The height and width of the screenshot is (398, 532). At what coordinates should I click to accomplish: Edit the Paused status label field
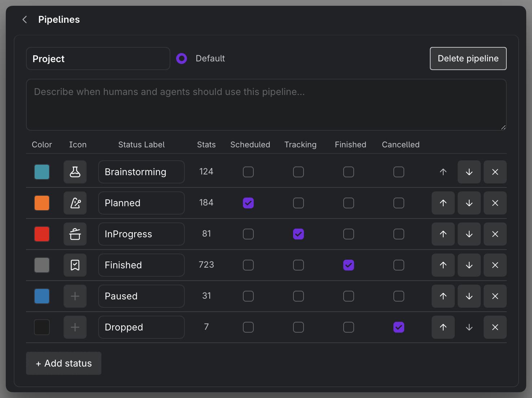141,296
